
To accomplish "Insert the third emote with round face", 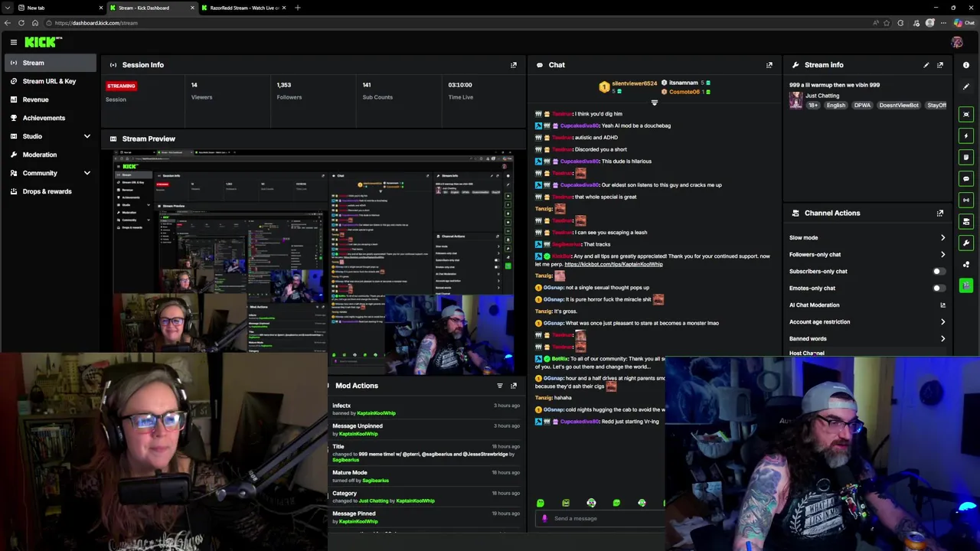I will [x=591, y=503].
